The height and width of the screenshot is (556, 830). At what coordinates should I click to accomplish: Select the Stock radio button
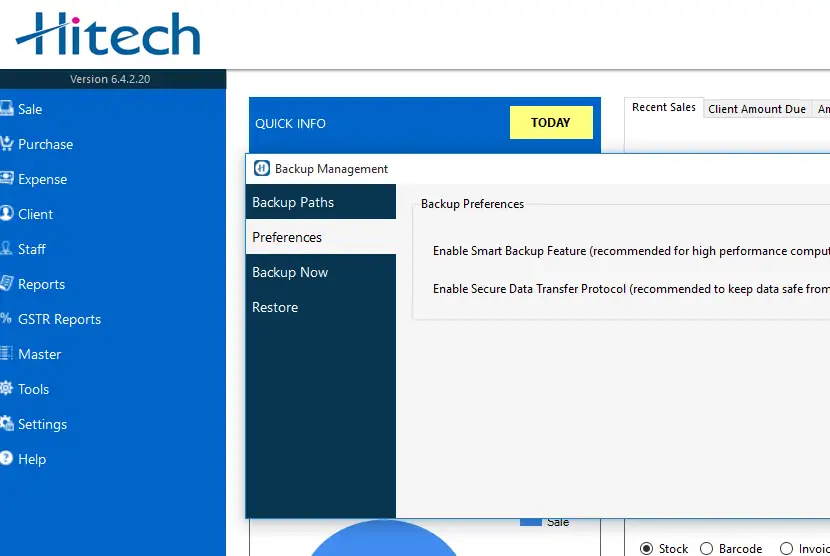[x=647, y=548]
